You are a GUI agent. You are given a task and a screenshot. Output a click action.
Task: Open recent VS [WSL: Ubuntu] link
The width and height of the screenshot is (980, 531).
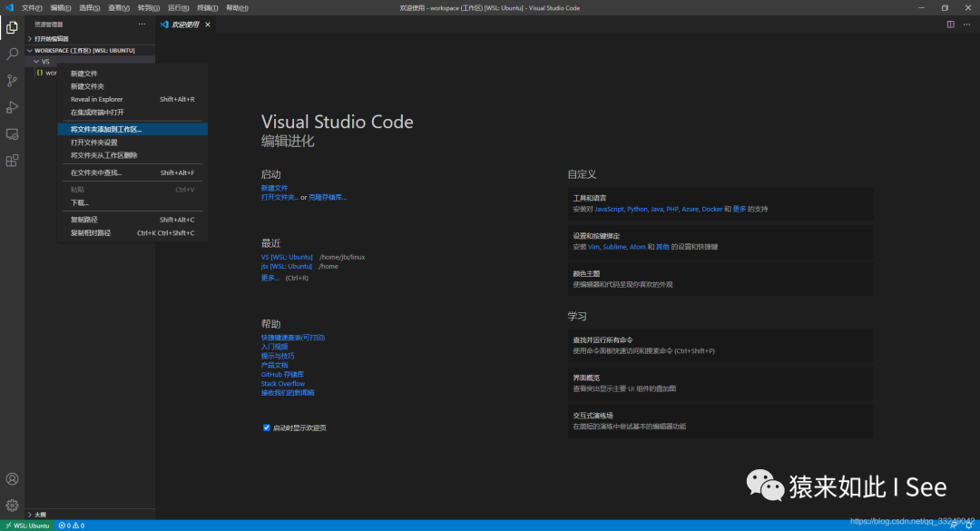click(287, 257)
